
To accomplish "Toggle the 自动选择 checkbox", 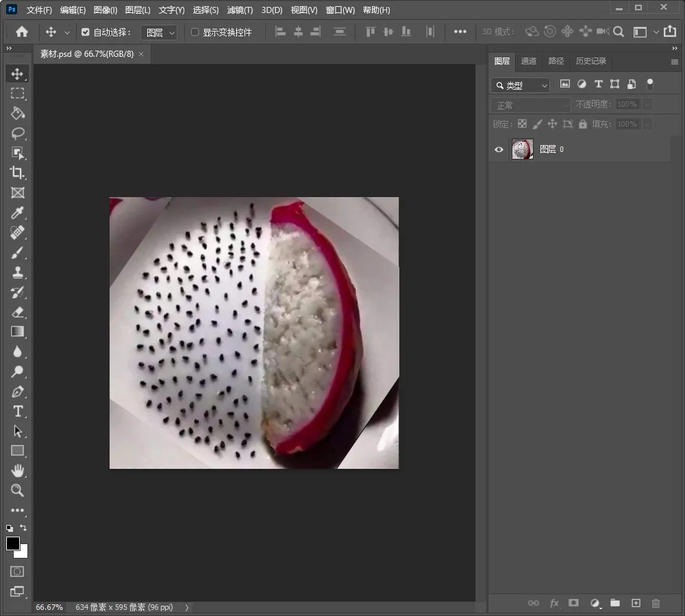I will tap(86, 32).
